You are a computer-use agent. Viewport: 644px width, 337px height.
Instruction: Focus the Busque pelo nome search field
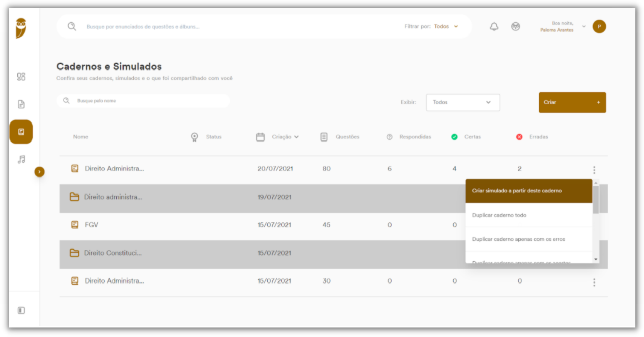coord(143,101)
